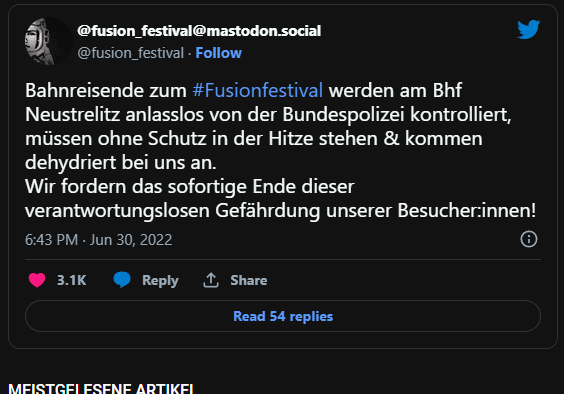Click the empty card area below Read 54 replies
The height and width of the screenshot is (394, 564).
283,340
